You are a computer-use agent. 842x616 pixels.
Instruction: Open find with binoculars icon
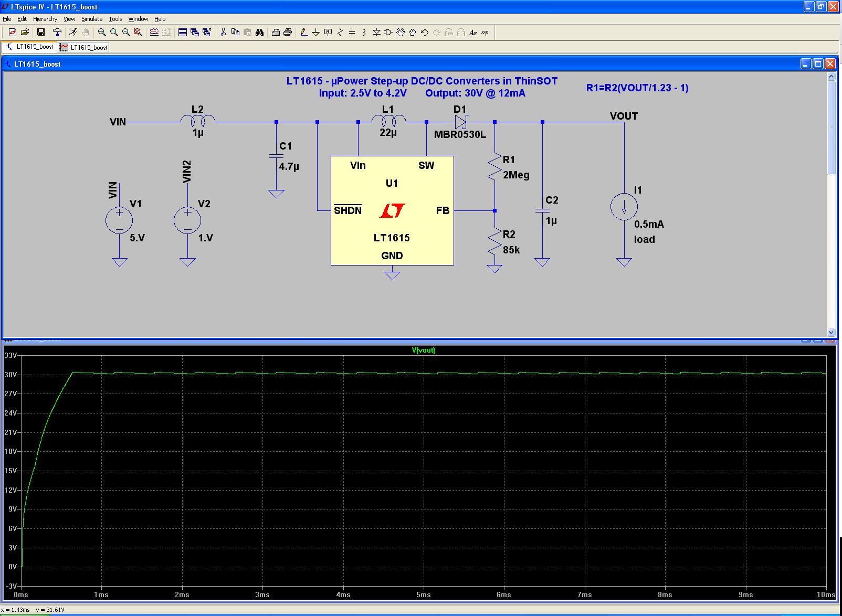point(259,33)
